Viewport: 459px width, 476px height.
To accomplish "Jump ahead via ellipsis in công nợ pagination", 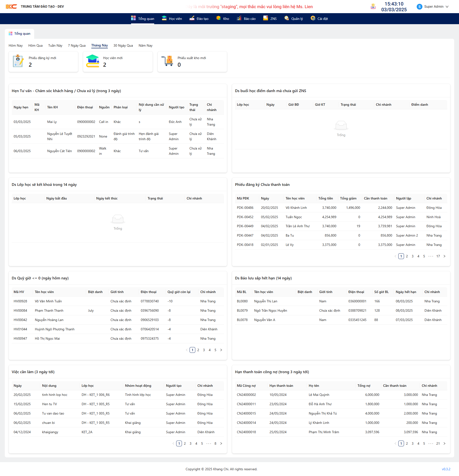I will tap(431, 443).
